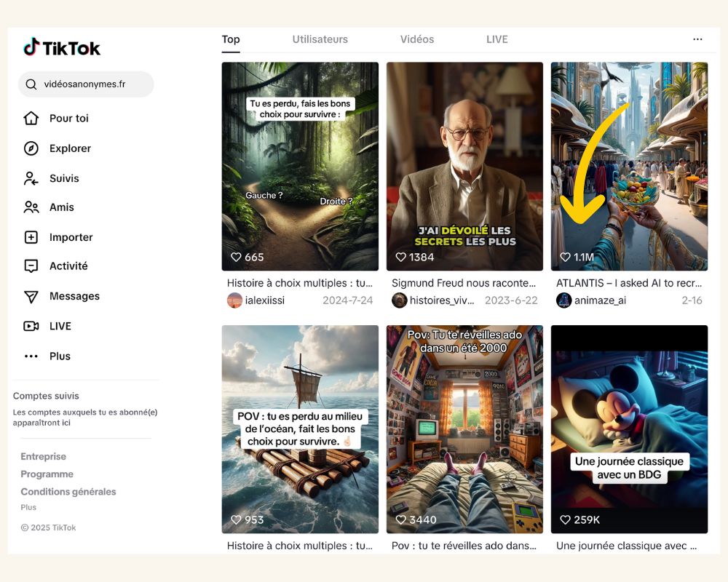Open Pour toi home icon
This screenshot has width=728, height=582.
pos(31,119)
